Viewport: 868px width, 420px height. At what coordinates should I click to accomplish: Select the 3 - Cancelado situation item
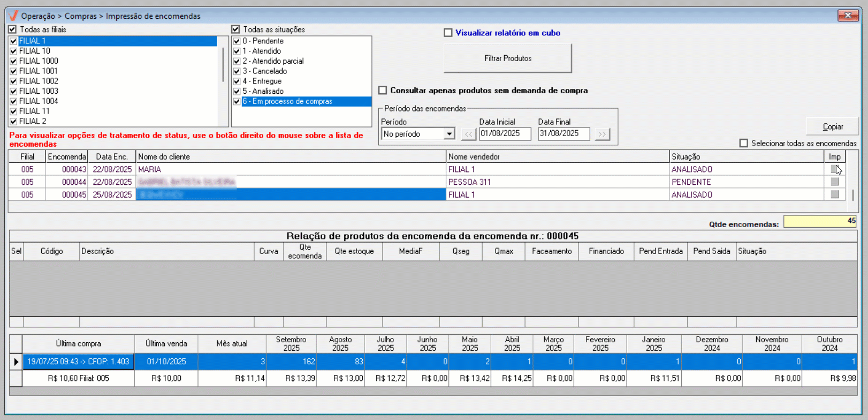point(264,71)
